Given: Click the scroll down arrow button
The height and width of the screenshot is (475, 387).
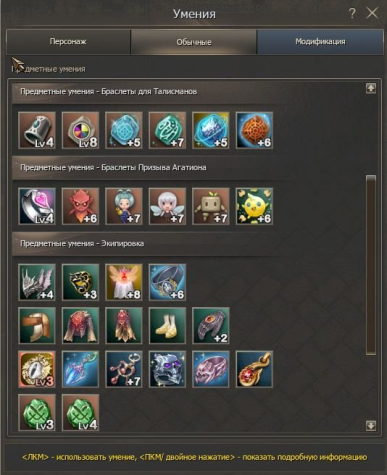Looking at the screenshot, I should pos(371,425).
